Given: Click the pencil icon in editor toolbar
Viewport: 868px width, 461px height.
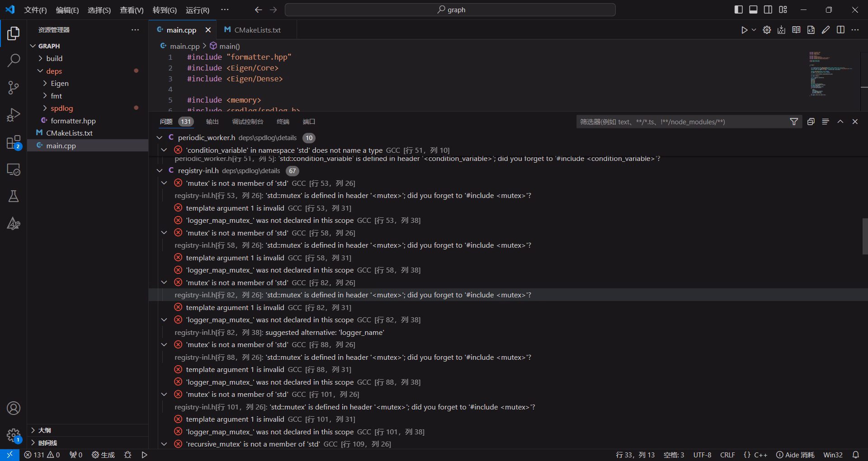Looking at the screenshot, I should coord(826,30).
